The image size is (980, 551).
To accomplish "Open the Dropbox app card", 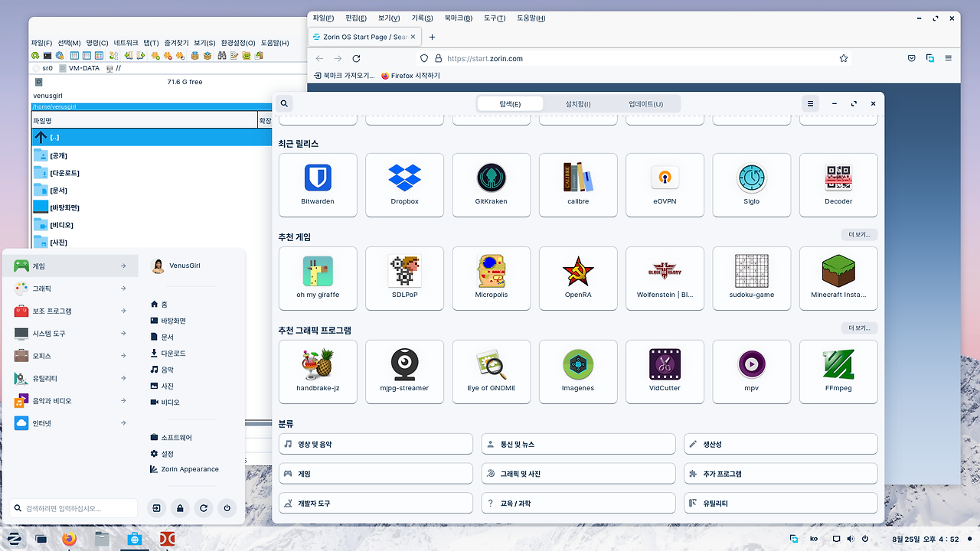I will point(404,184).
